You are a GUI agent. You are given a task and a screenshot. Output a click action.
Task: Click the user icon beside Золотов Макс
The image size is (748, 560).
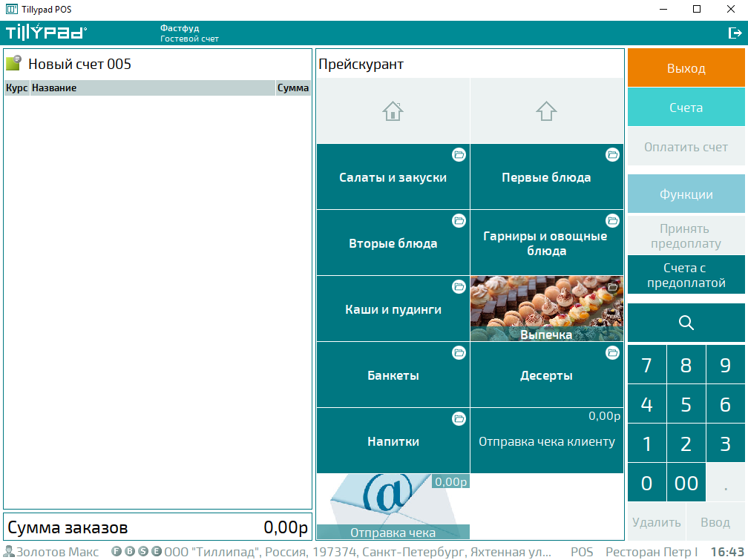9,552
